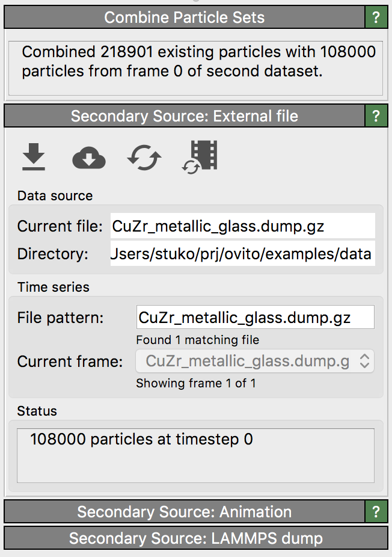This screenshot has height=557, width=392.
Task: Click the load from remote URL cloud icon
Action: coord(88,158)
